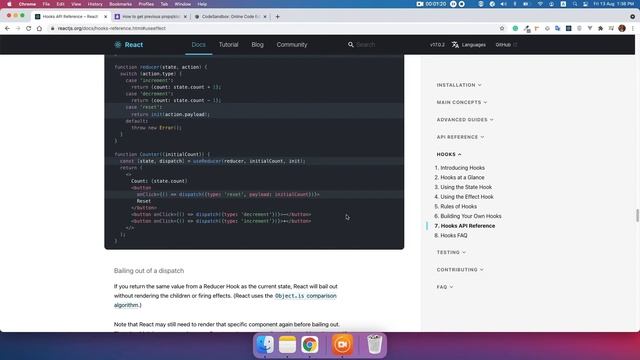Screen dimensions: 640x360
Task: Click the Bailing out of a dispatch heading
Action: point(149,271)
